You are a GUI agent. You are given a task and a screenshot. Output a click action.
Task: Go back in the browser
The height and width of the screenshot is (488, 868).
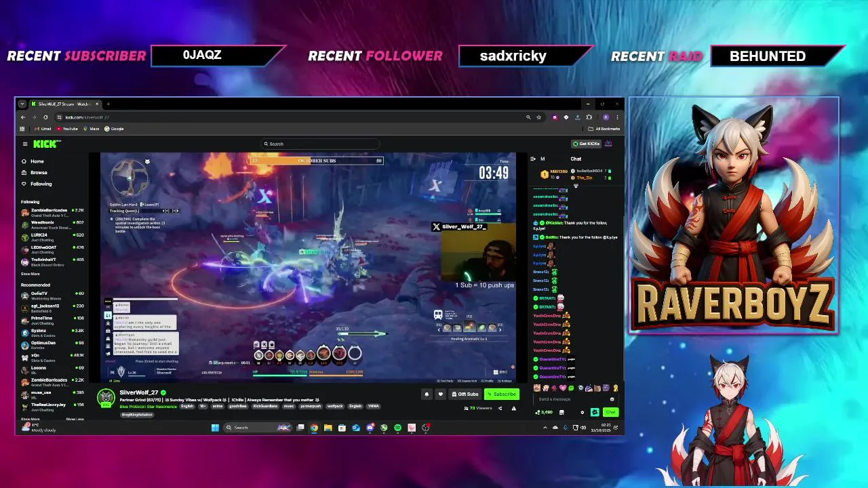(x=23, y=117)
